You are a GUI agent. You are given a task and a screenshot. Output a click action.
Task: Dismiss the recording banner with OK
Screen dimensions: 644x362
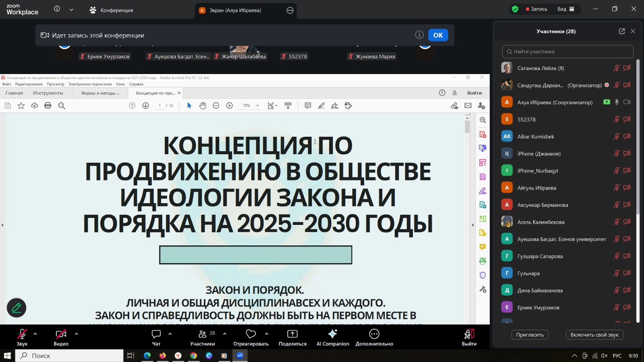pyautogui.click(x=438, y=35)
